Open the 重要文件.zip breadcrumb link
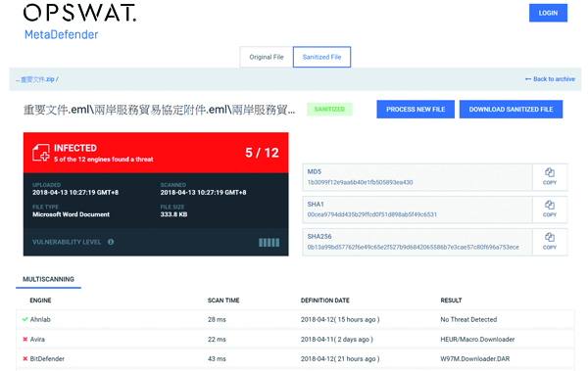The height and width of the screenshot is (371, 588). [37, 79]
